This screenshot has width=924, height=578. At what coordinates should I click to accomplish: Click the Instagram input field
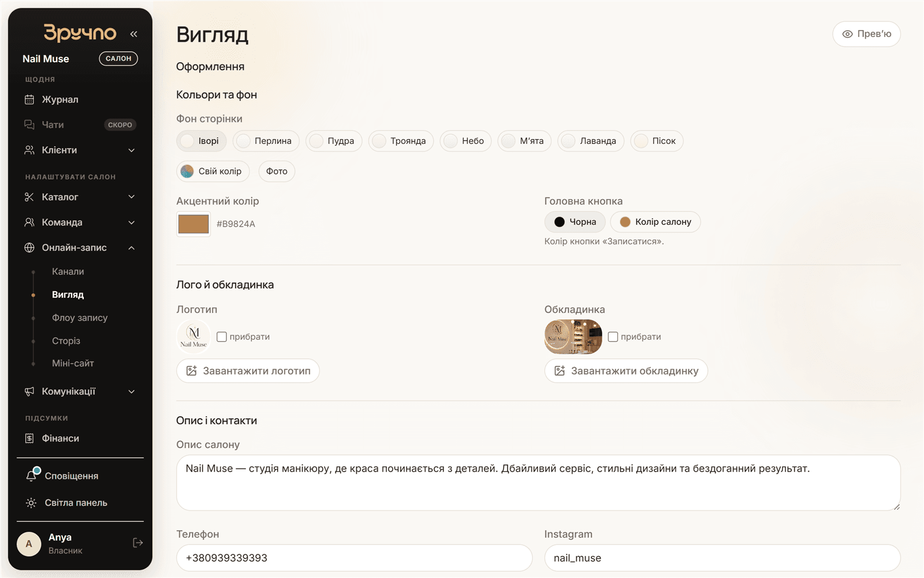point(722,558)
